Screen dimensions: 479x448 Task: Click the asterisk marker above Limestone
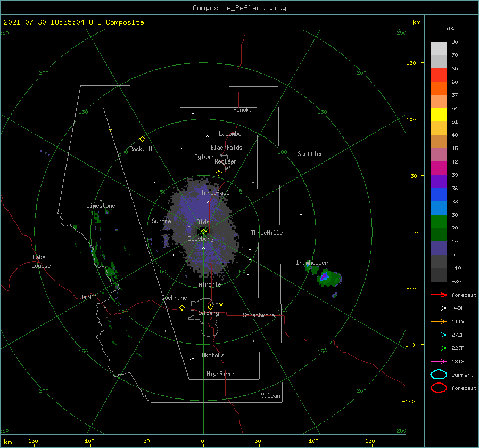101,201
